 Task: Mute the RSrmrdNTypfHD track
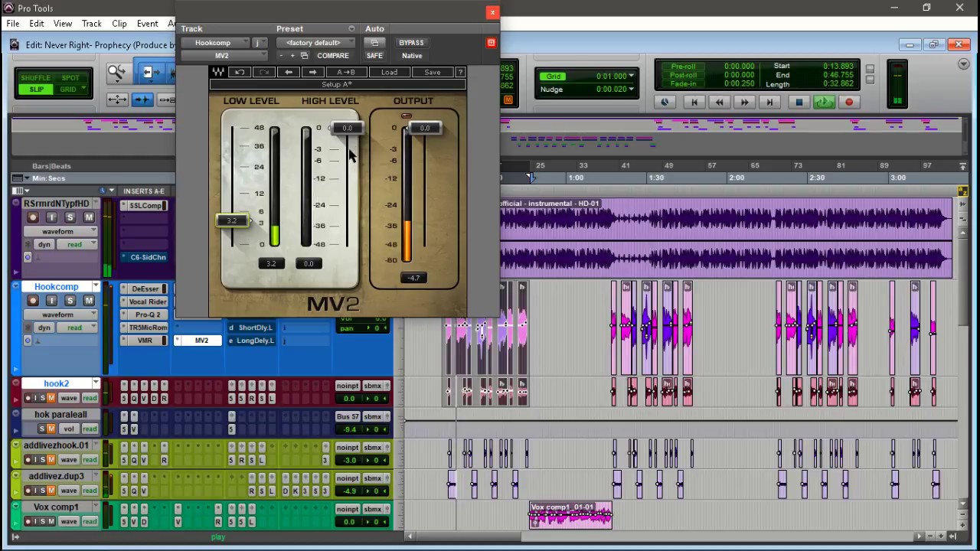tap(89, 217)
